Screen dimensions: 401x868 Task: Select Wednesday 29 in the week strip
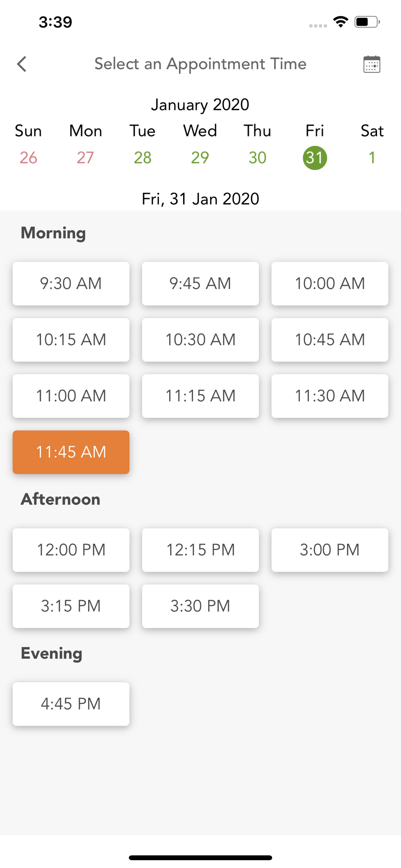200,158
